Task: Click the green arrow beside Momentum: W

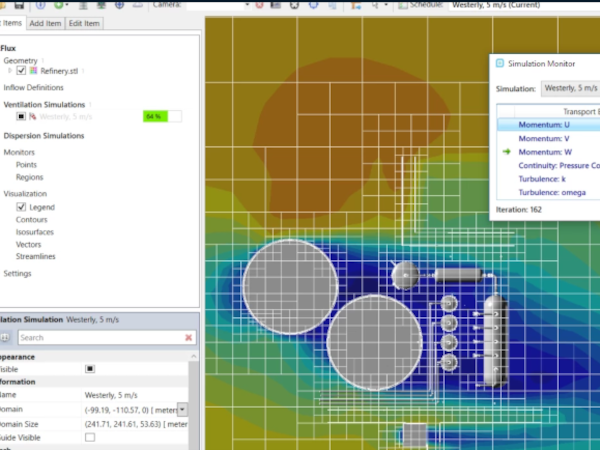Action: point(508,151)
